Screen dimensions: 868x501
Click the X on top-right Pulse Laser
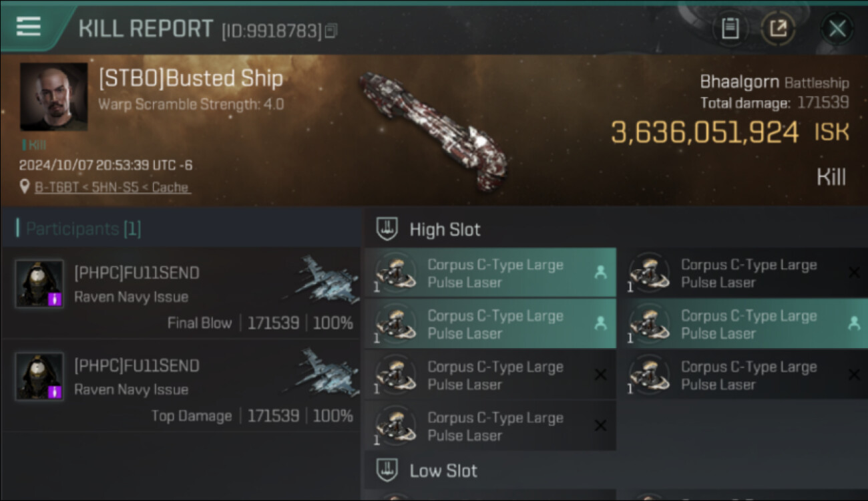[853, 273]
